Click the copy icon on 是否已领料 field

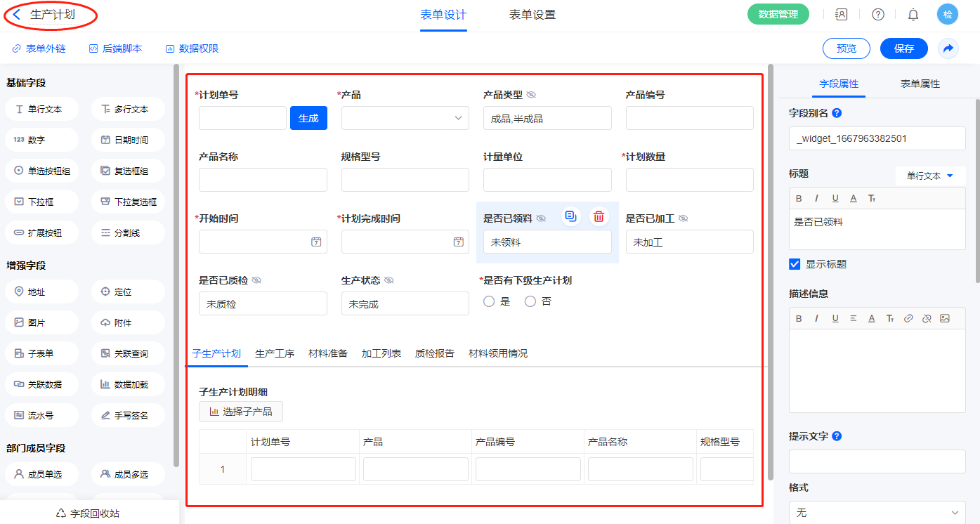[x=571, y=216]
